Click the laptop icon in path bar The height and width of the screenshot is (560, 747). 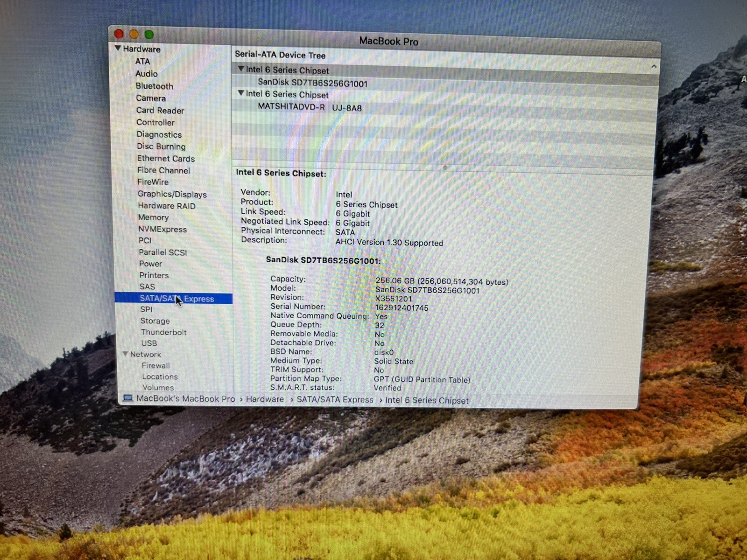(x=127, y=398)
